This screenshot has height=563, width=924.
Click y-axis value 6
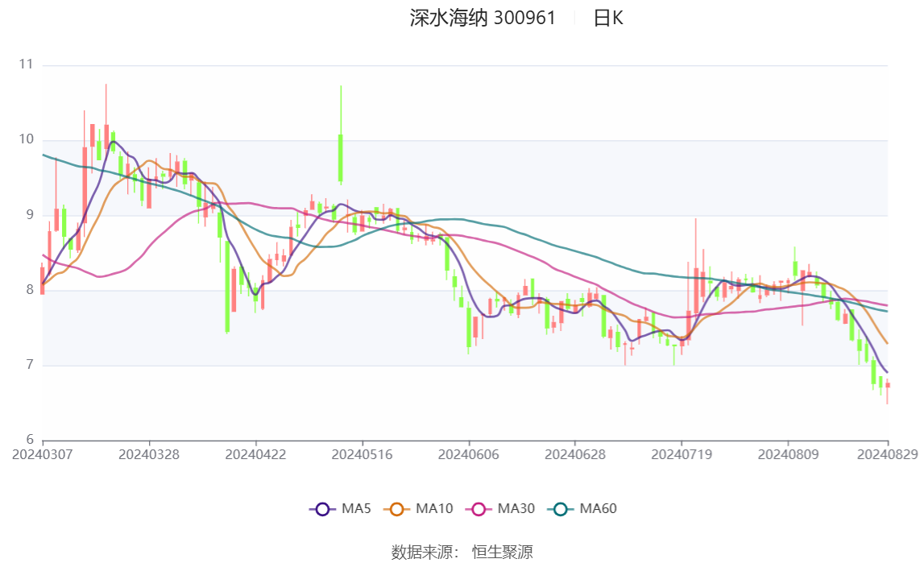[30, 440]
